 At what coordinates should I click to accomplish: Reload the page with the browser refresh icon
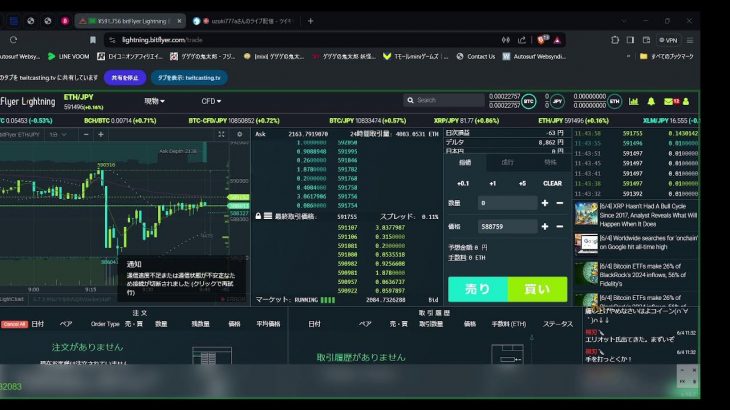(x=13, y=40)
